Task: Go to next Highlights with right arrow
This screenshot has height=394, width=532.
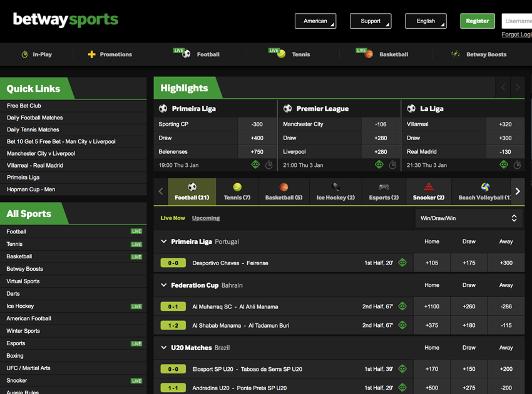Action: pos(518,88)
